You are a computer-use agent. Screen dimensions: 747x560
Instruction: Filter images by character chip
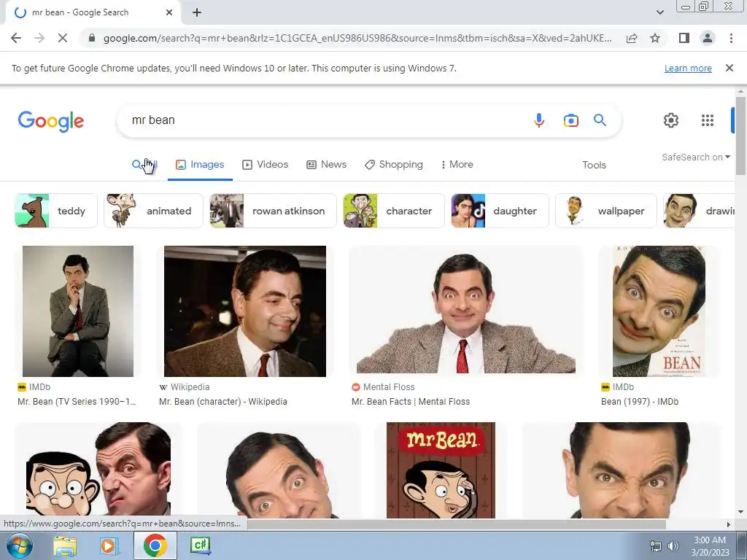point(394,211)
